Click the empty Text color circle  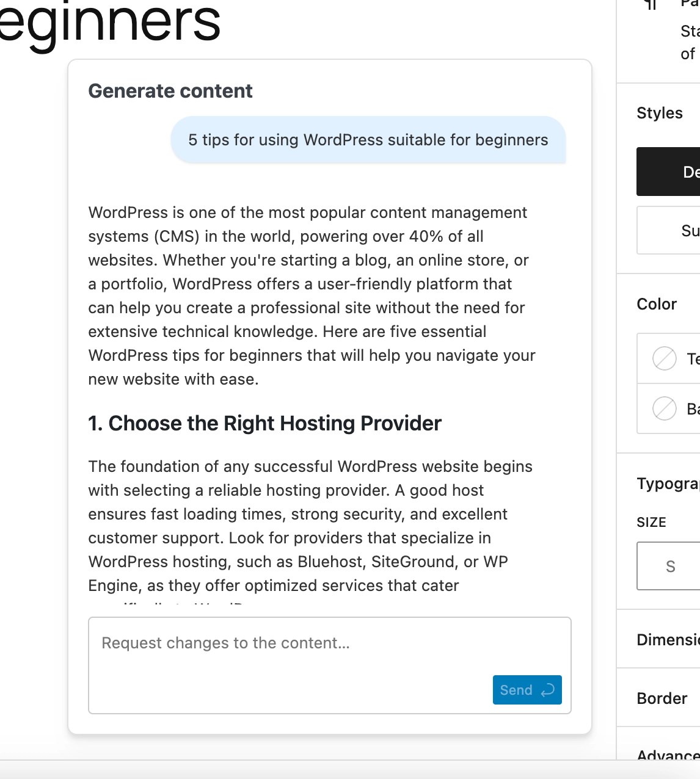(665, 358)
